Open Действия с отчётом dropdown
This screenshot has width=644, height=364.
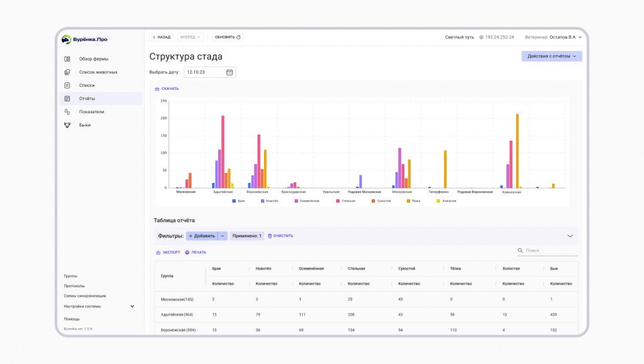click(552, 56)
